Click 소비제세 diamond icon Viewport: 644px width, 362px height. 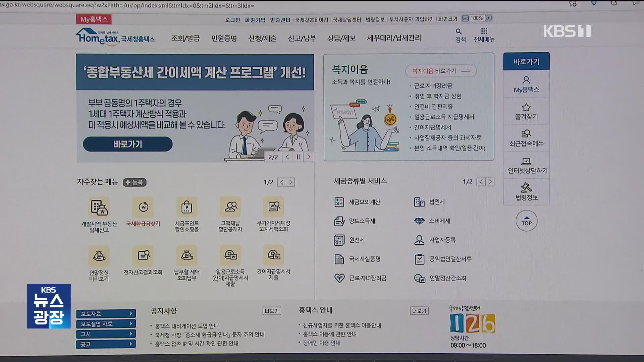tap(419, 221)
